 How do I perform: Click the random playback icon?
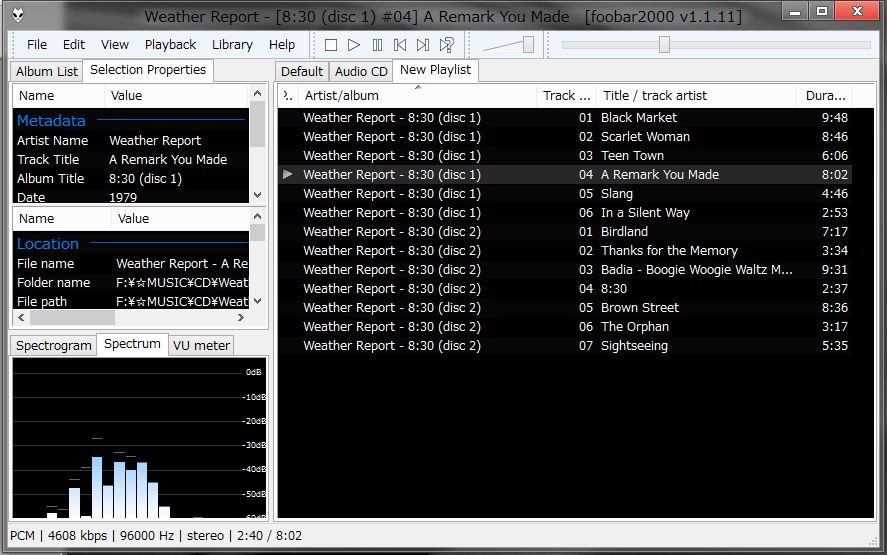(x=446, y=45)
